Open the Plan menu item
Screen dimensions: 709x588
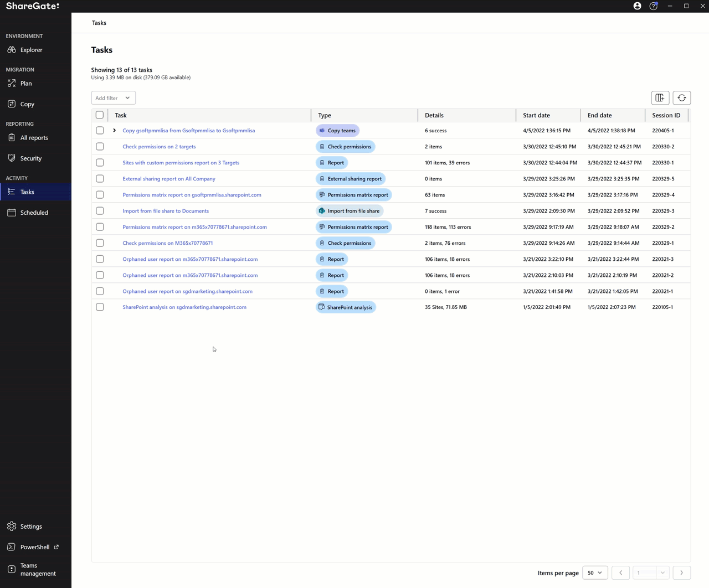pos(35,84)
